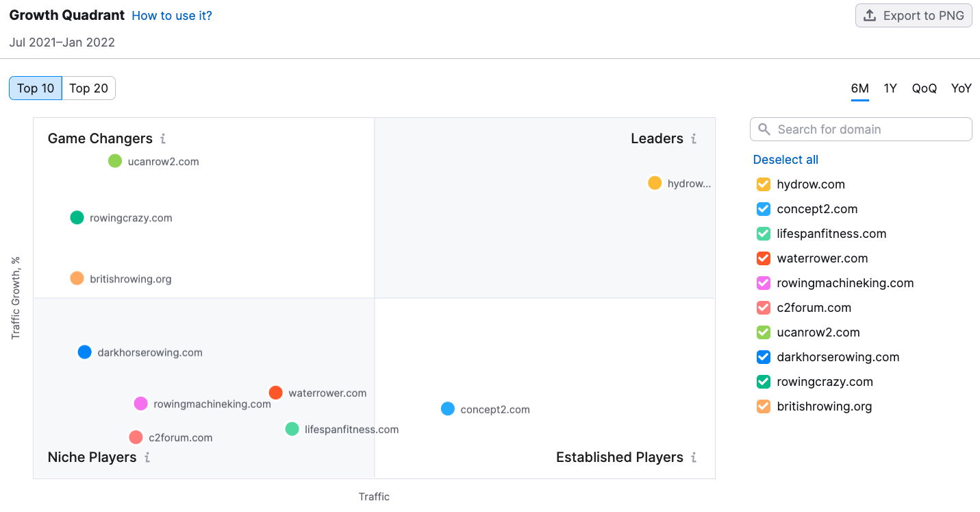This screenshot has height=512, width=980.
Task: Switch to the YoY comparison
Action: (x=962, y=88)
